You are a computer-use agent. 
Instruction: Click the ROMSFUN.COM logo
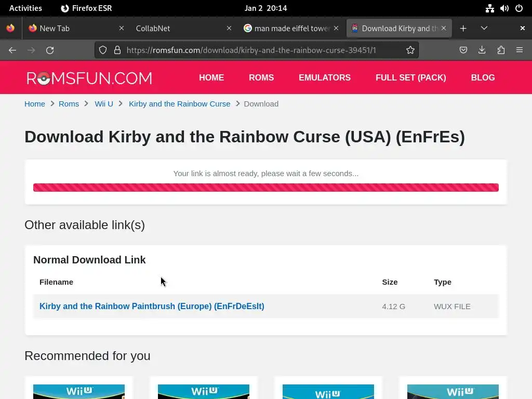(89, 78)
